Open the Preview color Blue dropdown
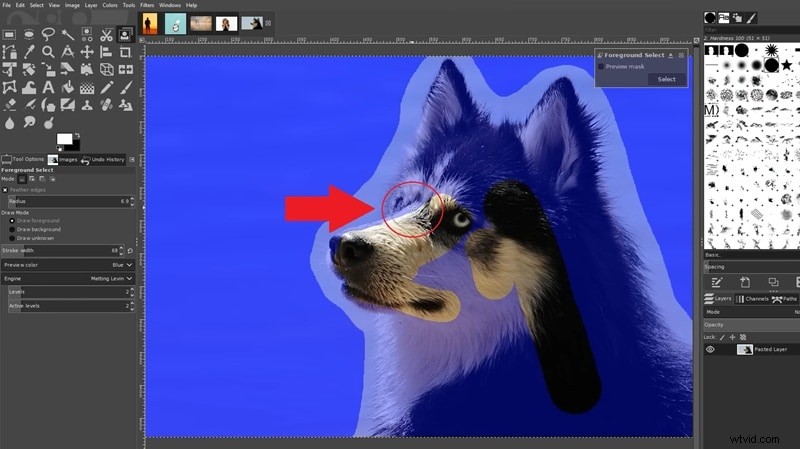 (x=67, y=265)
